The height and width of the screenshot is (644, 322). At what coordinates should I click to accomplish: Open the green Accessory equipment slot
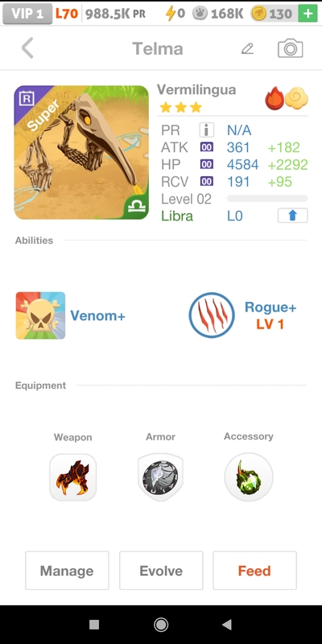pyautogui.click(x=249, y=477)
